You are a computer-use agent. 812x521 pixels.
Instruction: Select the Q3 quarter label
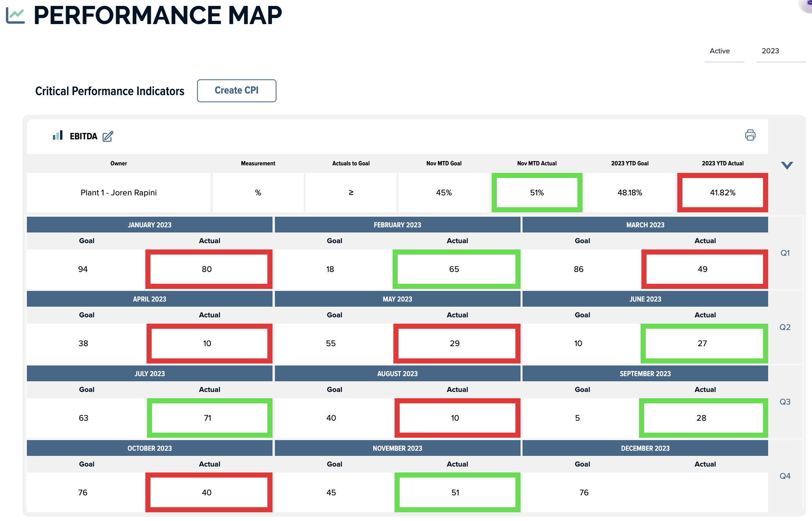(785, 402)
